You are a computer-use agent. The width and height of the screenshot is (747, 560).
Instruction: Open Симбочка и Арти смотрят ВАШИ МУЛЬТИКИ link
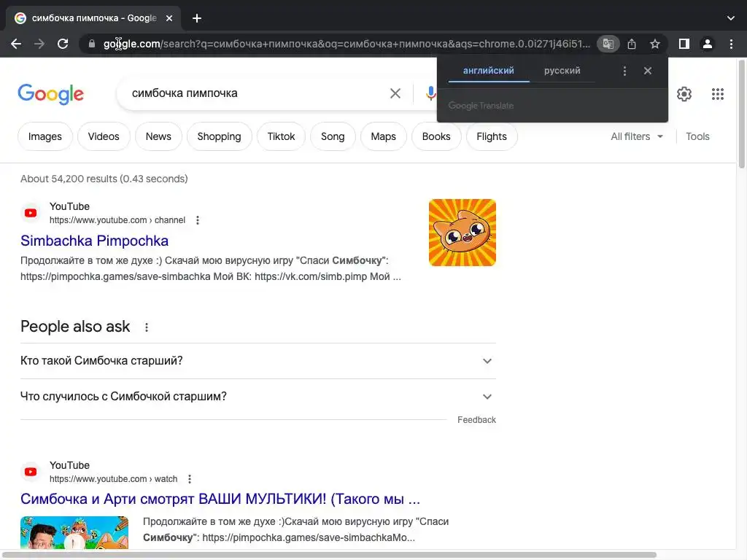point(220,499)
